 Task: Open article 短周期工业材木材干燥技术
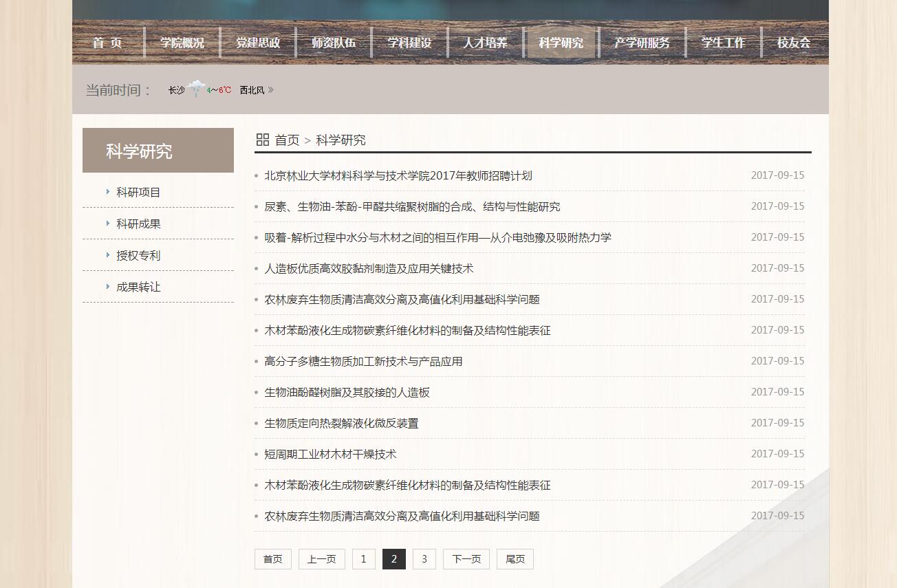[x=330, y=455]
